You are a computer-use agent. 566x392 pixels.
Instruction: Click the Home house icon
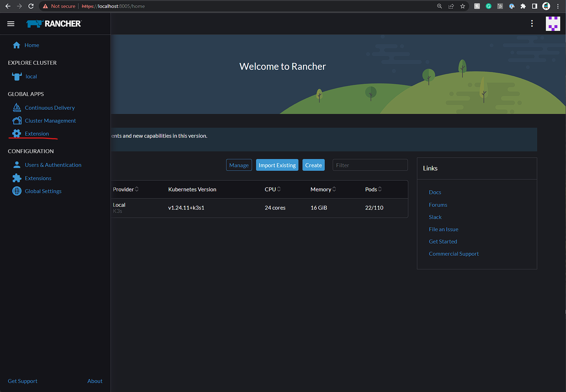[x=16, y=45]
